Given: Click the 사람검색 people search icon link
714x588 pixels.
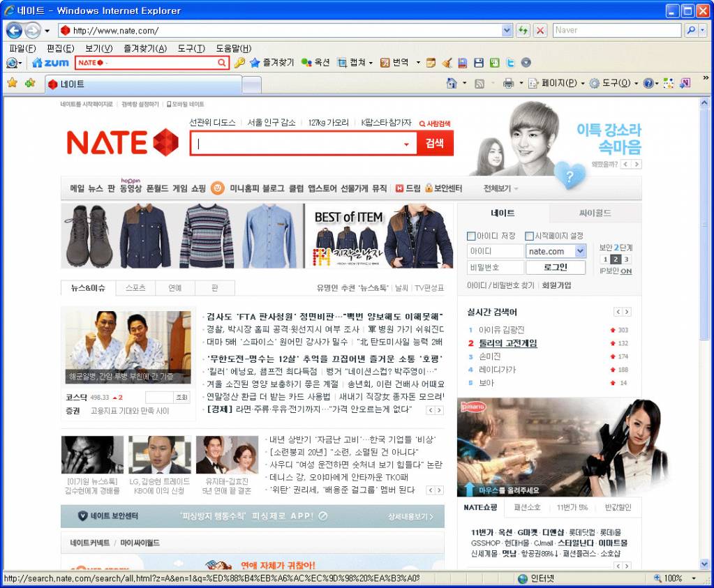Looking at the screenshot, I should click(435, 123).
